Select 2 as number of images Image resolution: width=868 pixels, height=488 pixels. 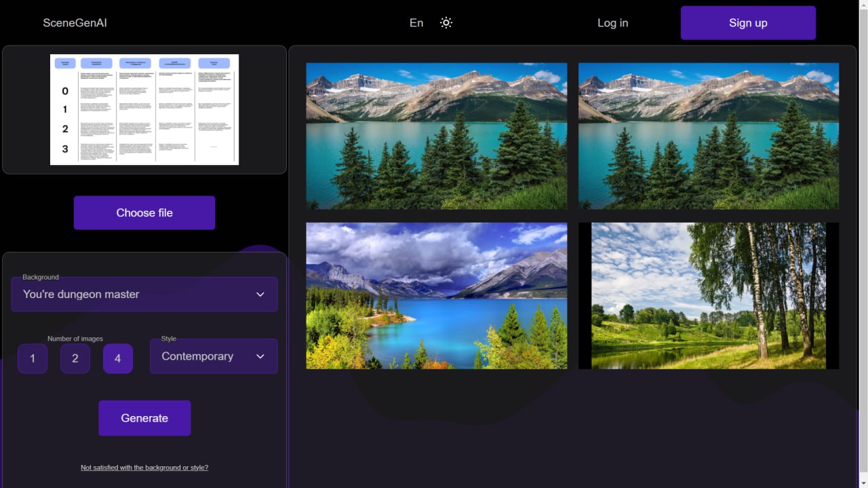coord(75,358)
